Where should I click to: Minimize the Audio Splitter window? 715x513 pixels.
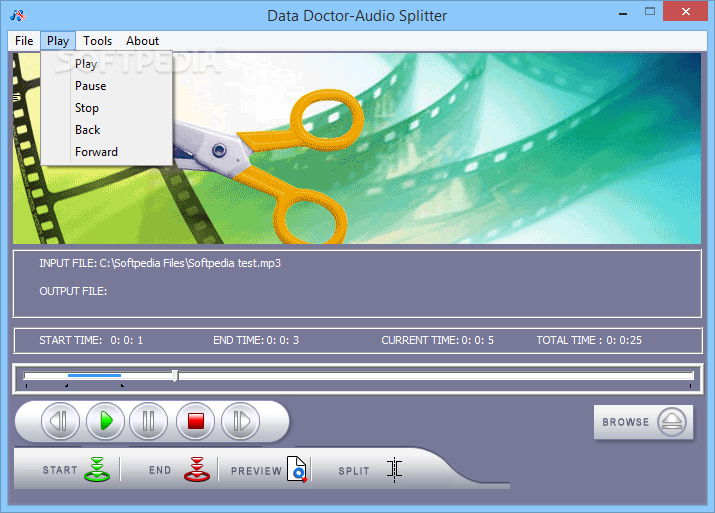(623, 13)
